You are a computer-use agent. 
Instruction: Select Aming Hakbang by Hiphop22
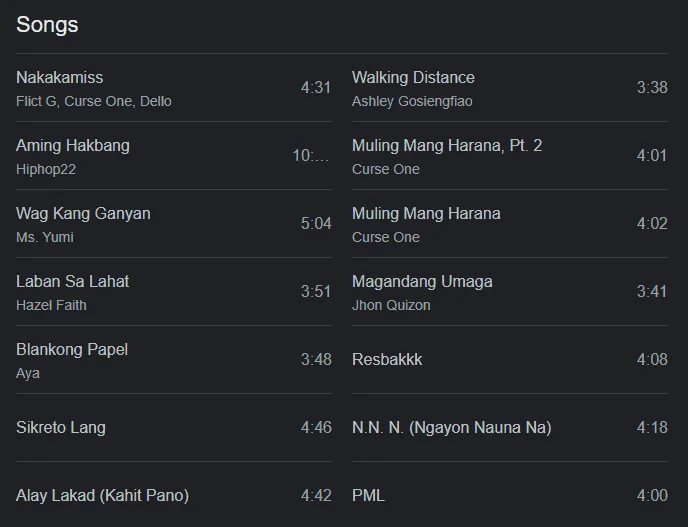pyautogui.click(x=174, y=156)
